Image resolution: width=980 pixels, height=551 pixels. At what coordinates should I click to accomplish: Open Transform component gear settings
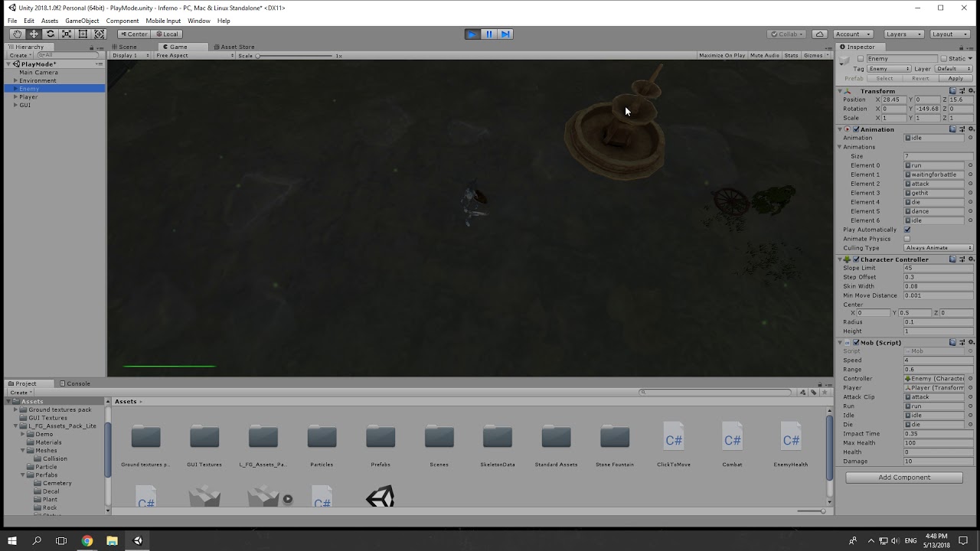pos(970,91)
